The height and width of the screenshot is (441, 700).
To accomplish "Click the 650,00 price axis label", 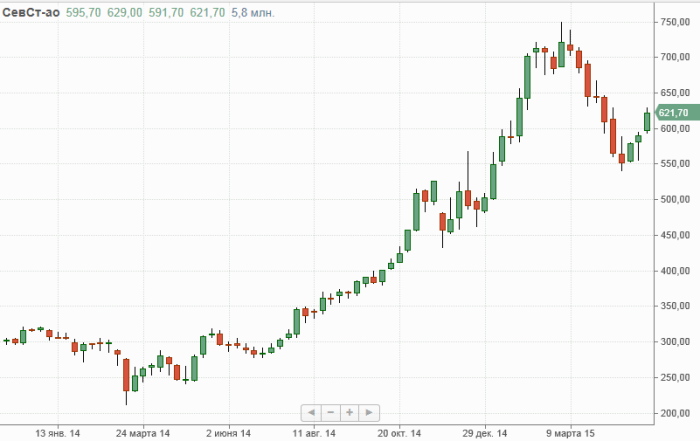I will [675, 93].
